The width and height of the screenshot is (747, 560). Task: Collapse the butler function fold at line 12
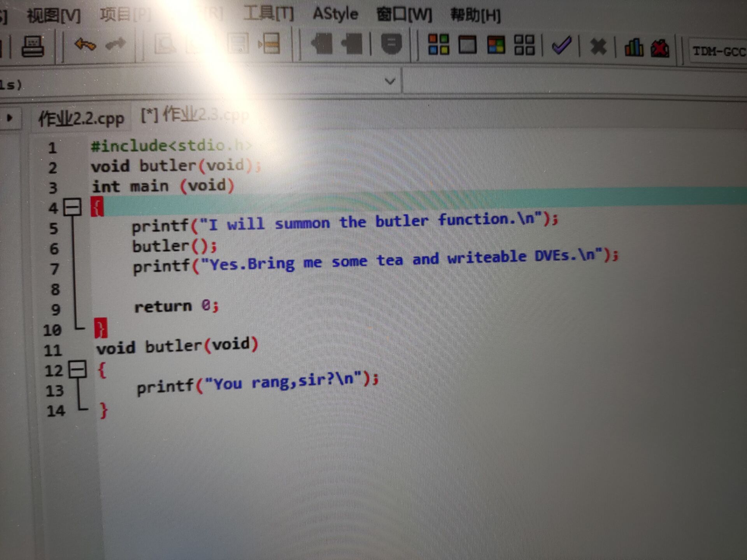point(77,369)
